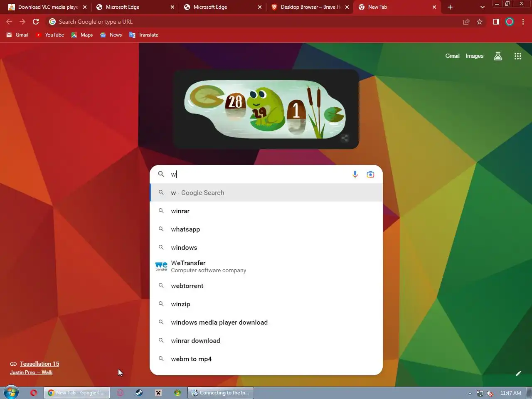Toggle the browser side panel icon
The width and height of the screenshot is (532, 399).
click(496, 22)
